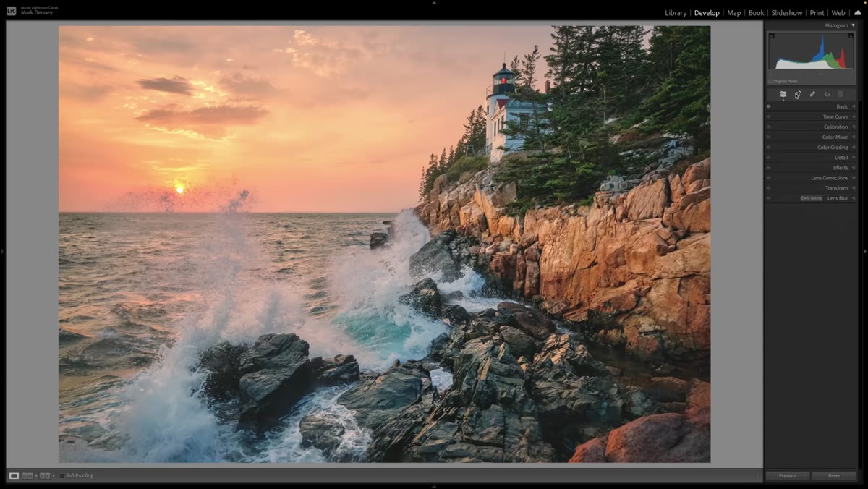This screenshot has width=868, height=489.
Task: Open toolbar content menu arrow at right
Action: [x=757, y=476]
